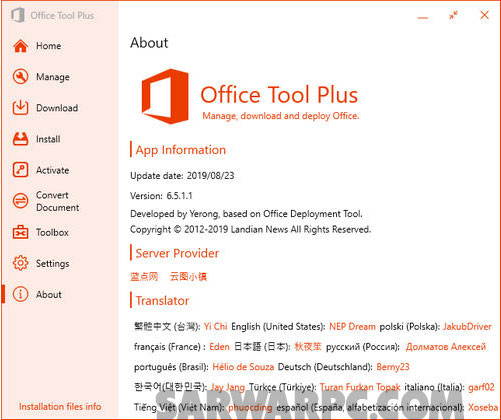Image resolution: width=501 pixels, height=420 pixels.
Task: Click the Install tray icon
Action: (x=20, y=139)
